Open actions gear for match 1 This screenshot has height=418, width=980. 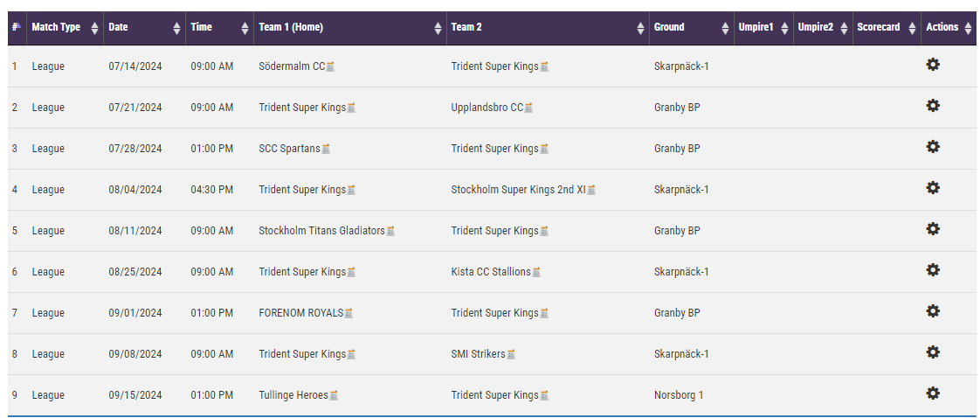pos(932,65)
